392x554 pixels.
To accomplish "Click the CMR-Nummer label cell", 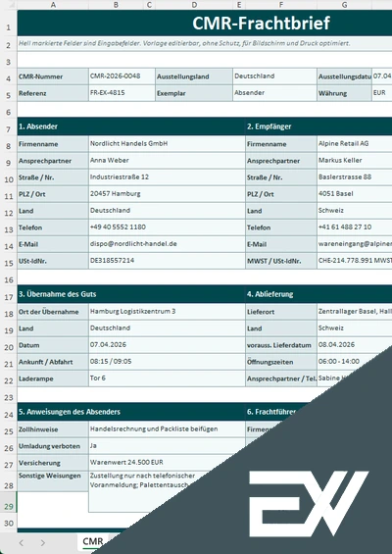I will pyautogui.click(x=53, y=76).
